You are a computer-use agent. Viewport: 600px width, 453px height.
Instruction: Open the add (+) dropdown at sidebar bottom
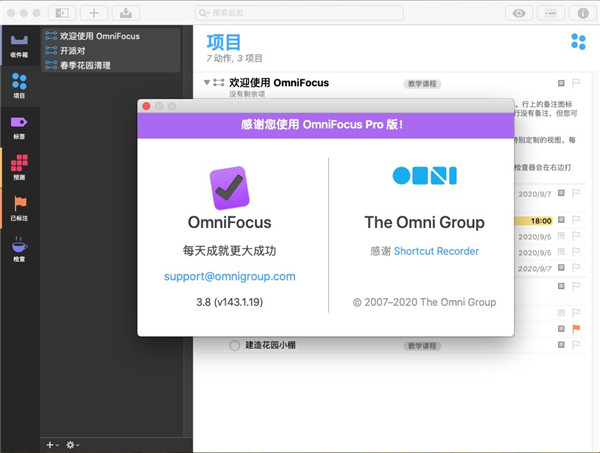52,445
